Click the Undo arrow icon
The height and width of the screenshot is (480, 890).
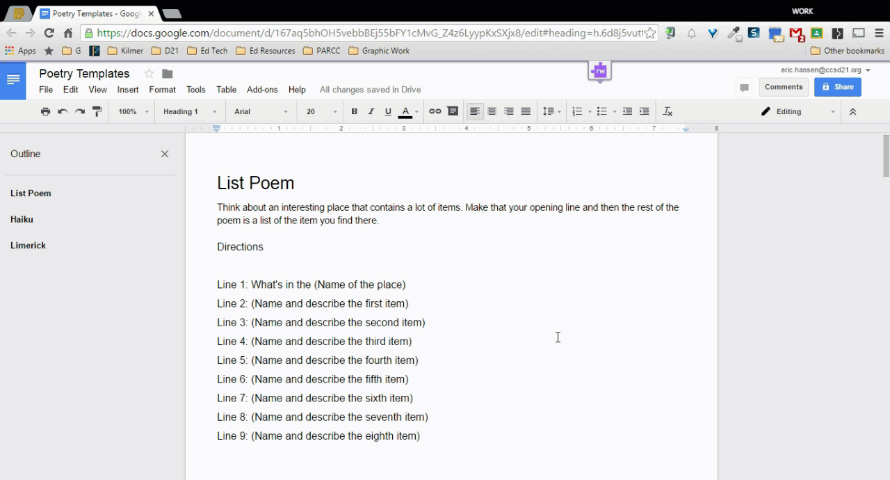[62, 112]
